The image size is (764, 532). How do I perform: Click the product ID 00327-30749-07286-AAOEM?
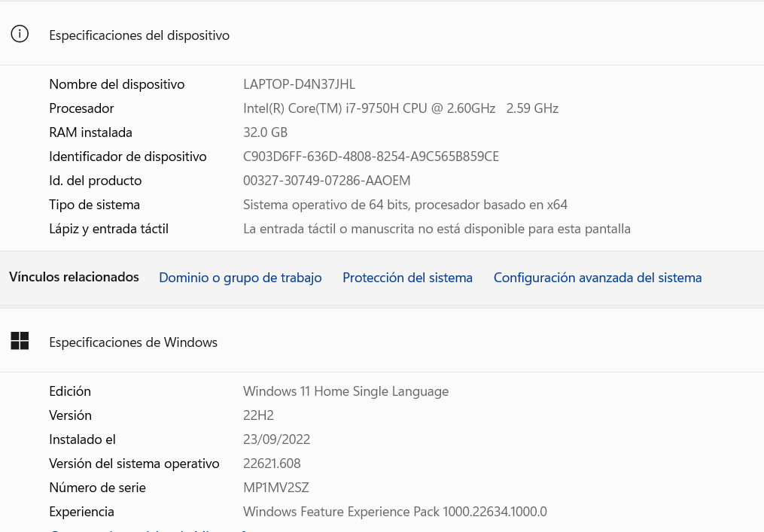tap(327, 181)
